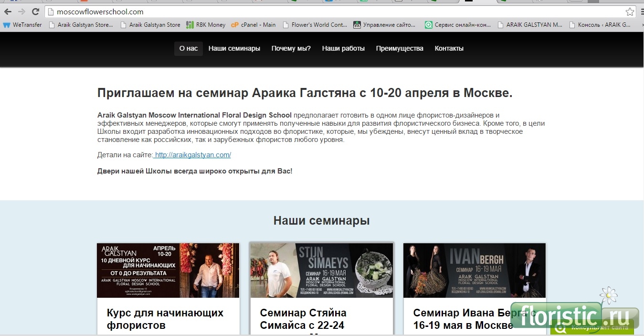The height and width of the screenshot is (336, 644).
Task: Open WeTransfer bookmark
Action: tap(22, 25)
